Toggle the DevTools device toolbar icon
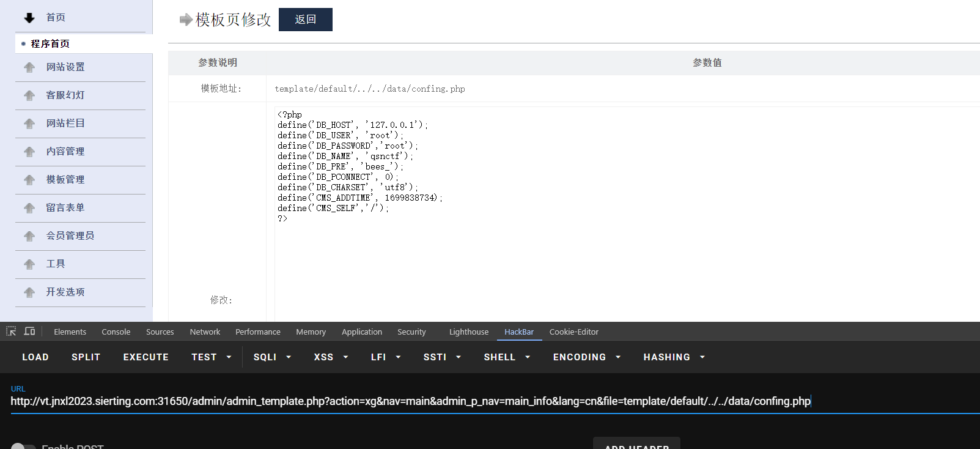 pos(29,332)
